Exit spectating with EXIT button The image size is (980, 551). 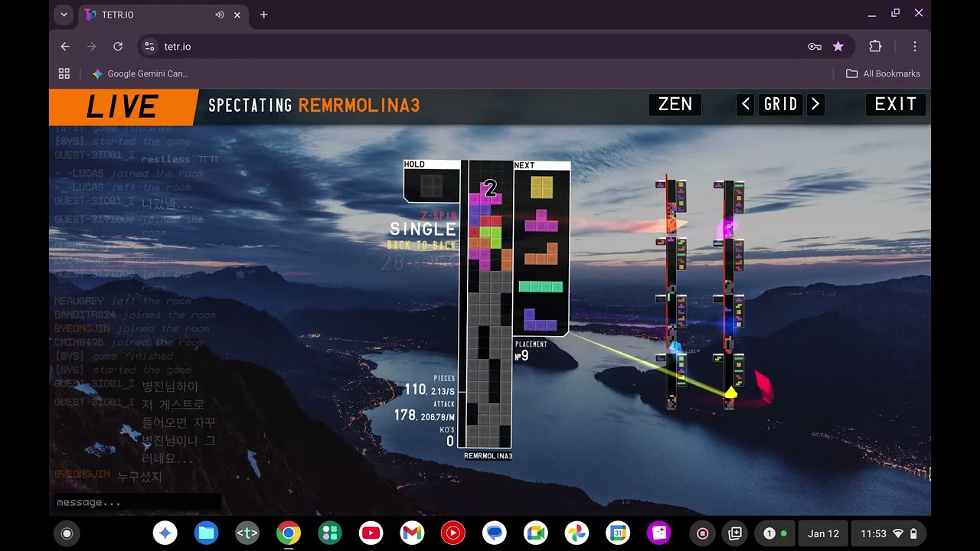coord(896,104)
